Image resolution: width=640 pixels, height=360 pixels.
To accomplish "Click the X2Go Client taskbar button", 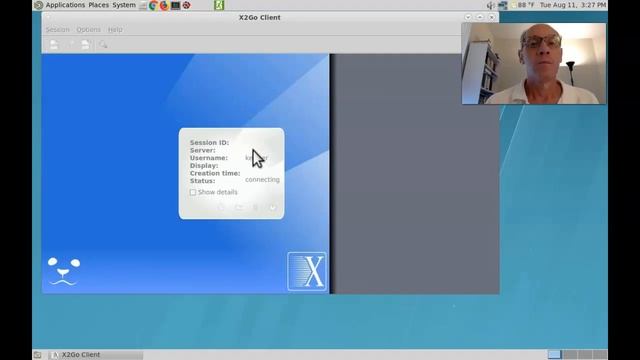I will (96, 355).
